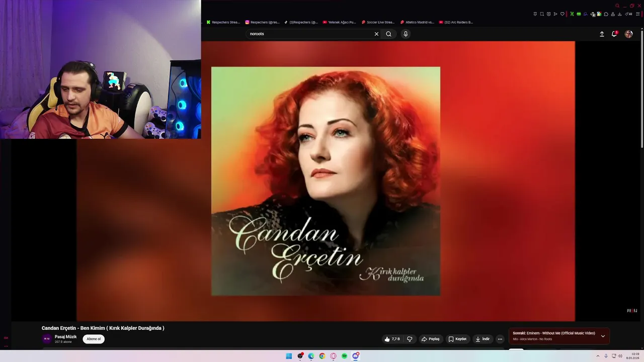Click the green X extension icon
The image size is (644, 362).
572,14
